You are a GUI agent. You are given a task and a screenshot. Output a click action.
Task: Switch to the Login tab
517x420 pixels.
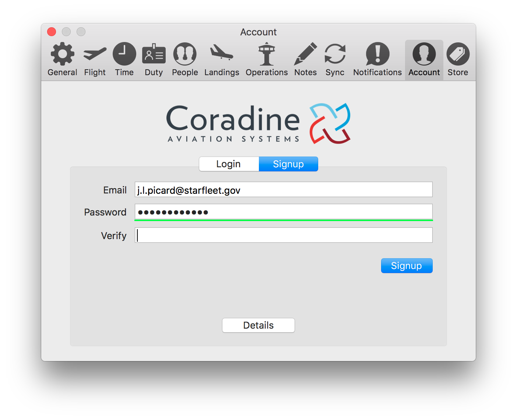[x=229, y=164]
